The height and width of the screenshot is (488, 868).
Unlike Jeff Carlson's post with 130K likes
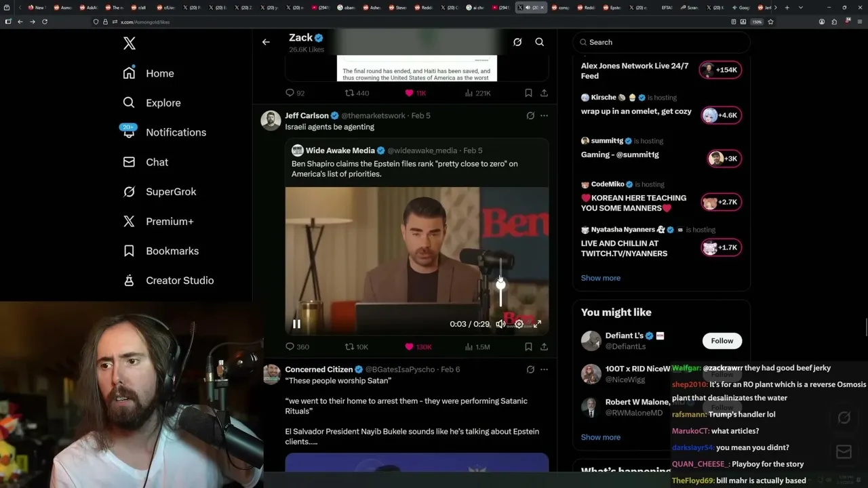click(418, 347)
